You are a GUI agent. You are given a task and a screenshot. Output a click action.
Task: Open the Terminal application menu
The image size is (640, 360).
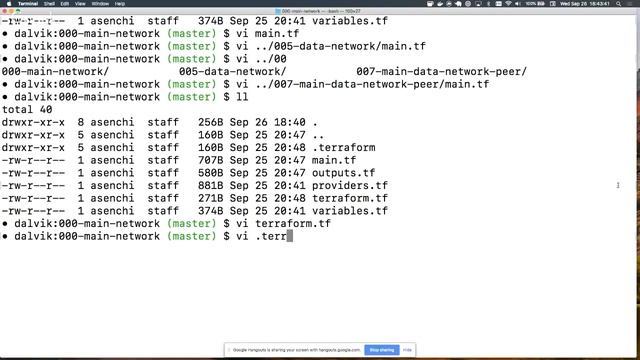tap(28, 4)
